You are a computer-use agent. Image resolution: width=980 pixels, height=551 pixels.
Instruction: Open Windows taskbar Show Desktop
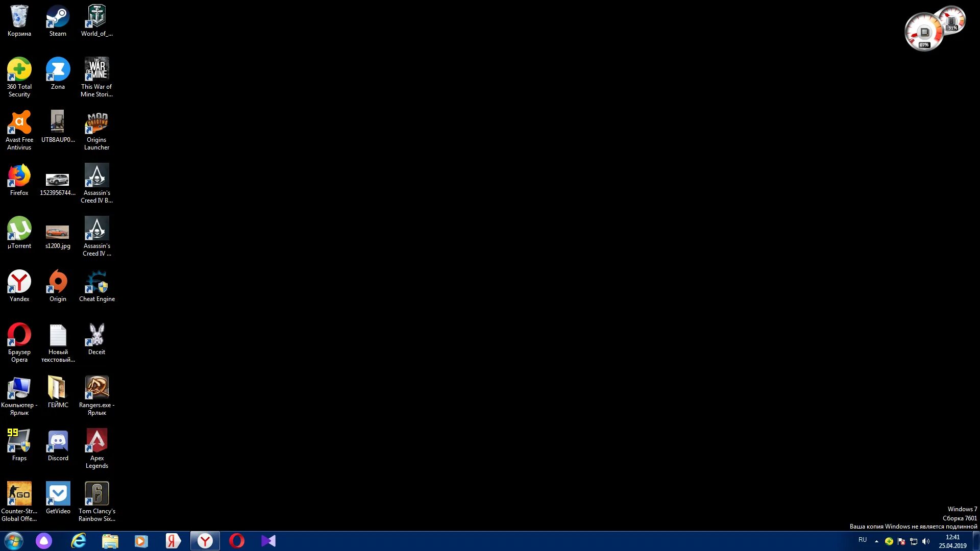(x=976, y=541)
